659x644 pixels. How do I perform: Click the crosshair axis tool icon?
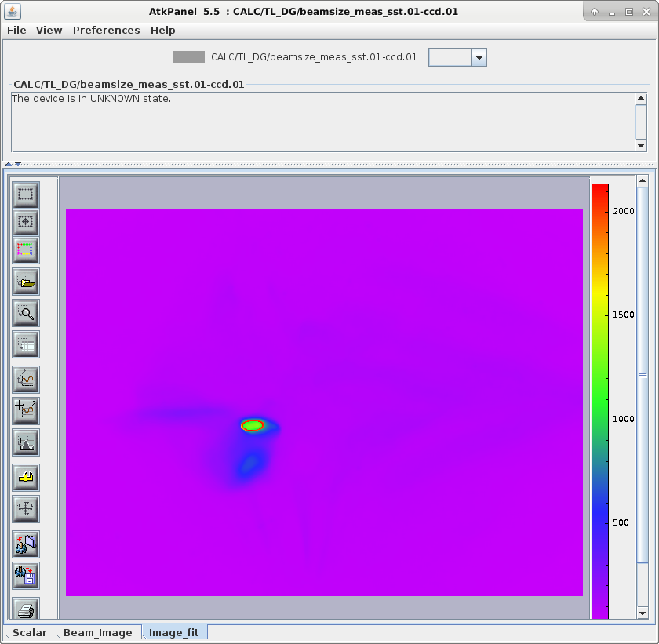point(26,508)
